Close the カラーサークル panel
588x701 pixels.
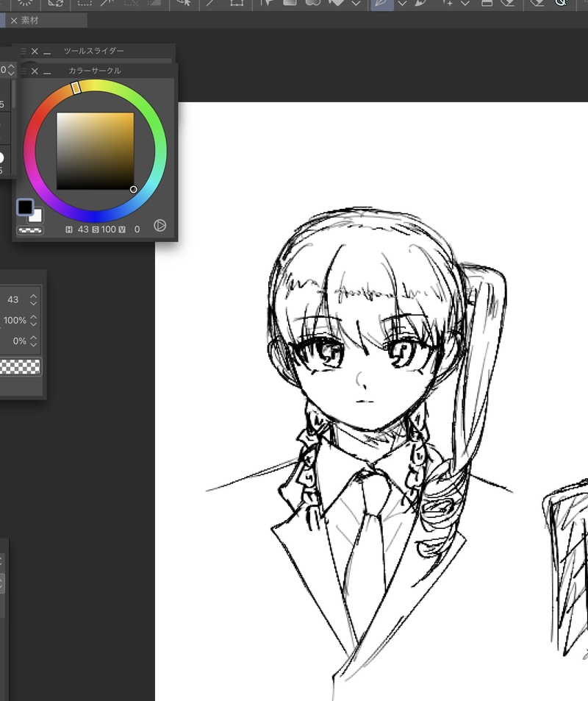tap(35, 71)
